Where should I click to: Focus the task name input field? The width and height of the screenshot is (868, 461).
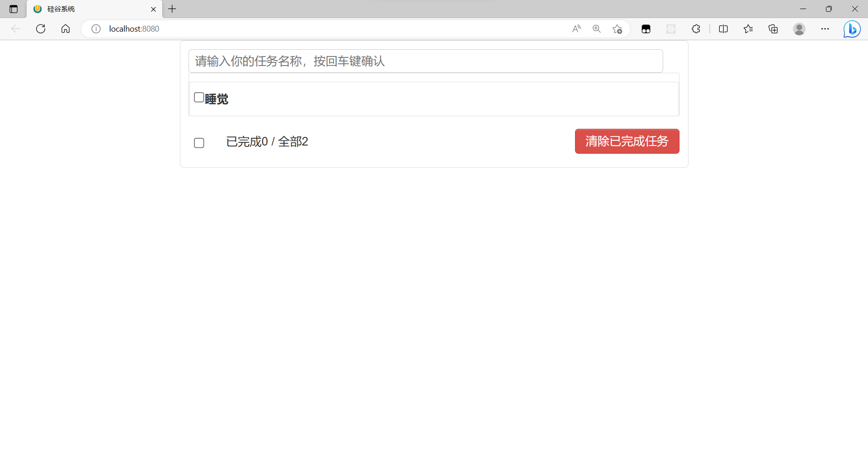tap(426, 61)
